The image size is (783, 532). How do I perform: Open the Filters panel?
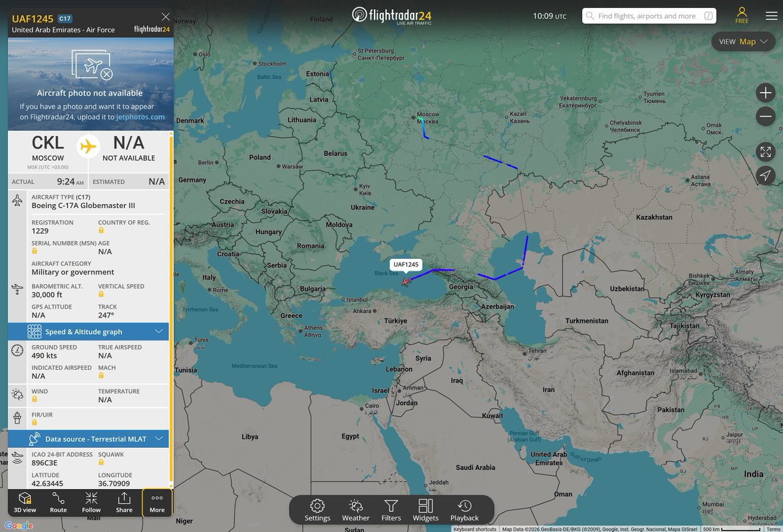click(x=391, y=510)
